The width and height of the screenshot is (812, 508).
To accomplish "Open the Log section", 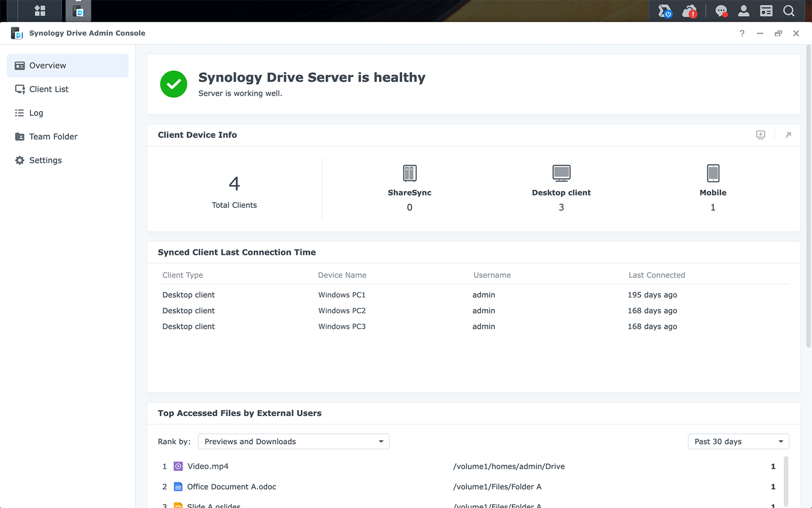I will click(x=36, y=113).
